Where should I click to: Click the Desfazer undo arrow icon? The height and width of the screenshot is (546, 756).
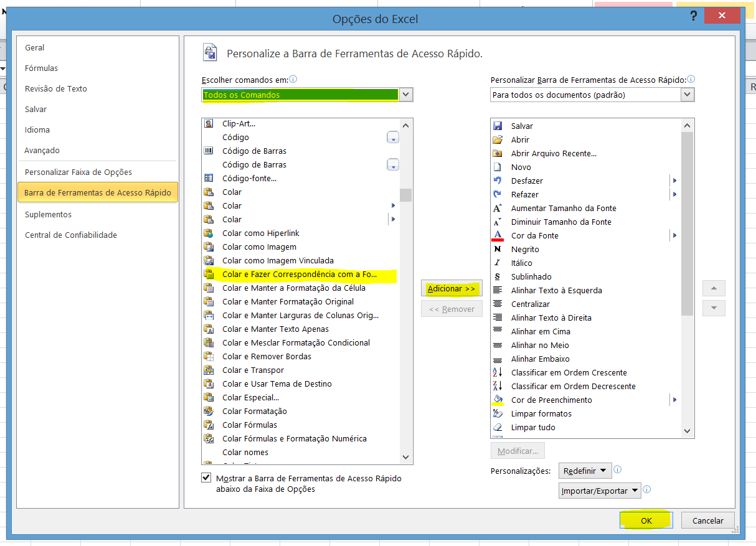pyautogui.click(x=498, y=181)
